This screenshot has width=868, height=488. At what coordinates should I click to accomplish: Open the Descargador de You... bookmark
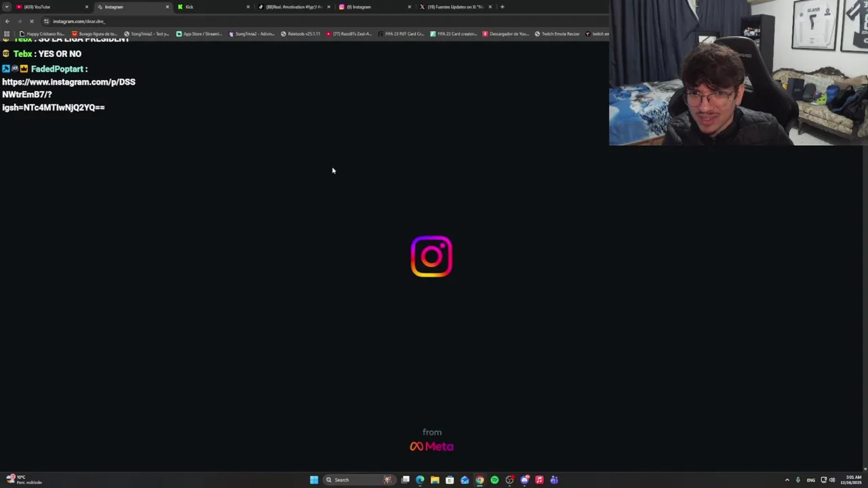click(x=506, y=34)
